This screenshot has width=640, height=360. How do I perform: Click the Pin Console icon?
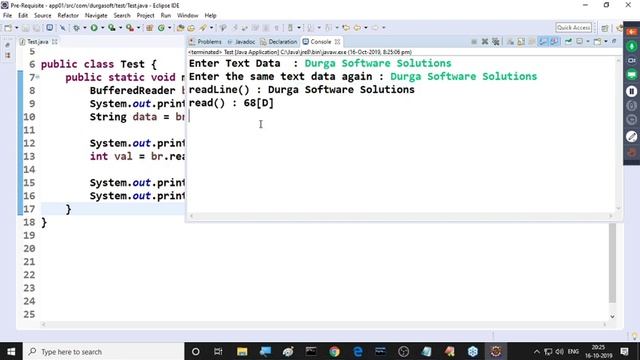click(x=569, y=42)
